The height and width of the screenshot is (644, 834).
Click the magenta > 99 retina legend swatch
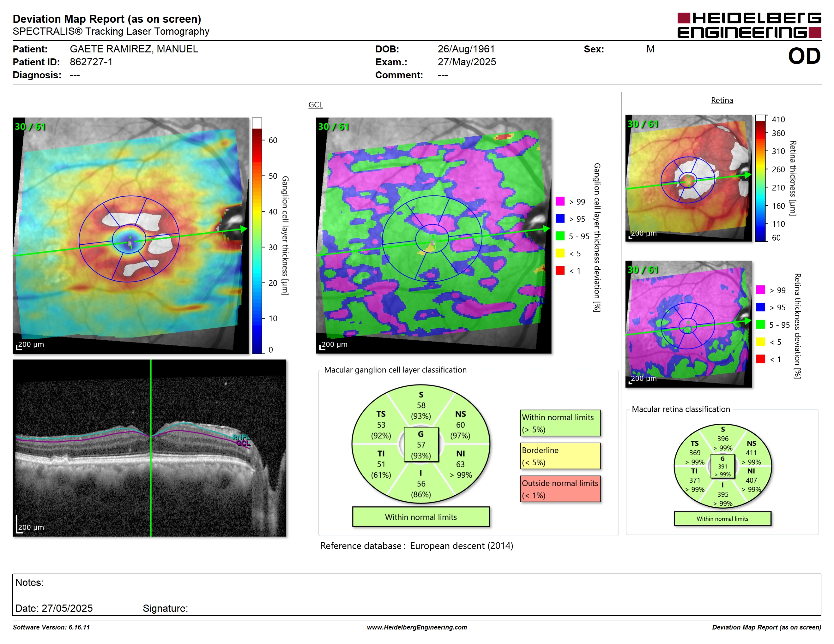click(x=760, y=289)
